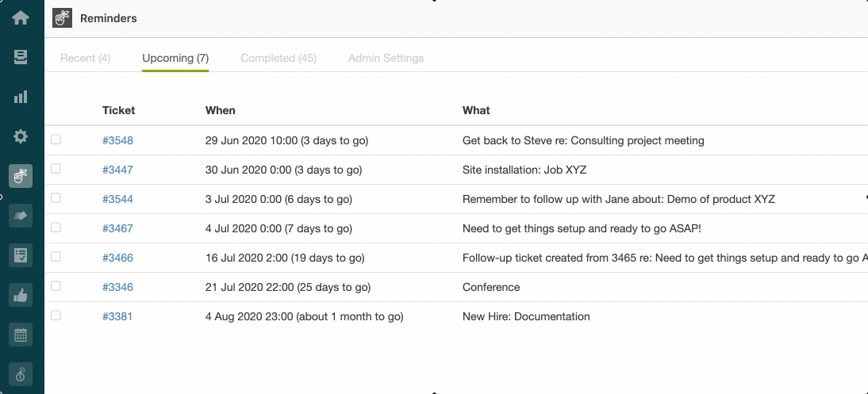Open ticket link #3346
868x394 pixels.
point(117,287)
